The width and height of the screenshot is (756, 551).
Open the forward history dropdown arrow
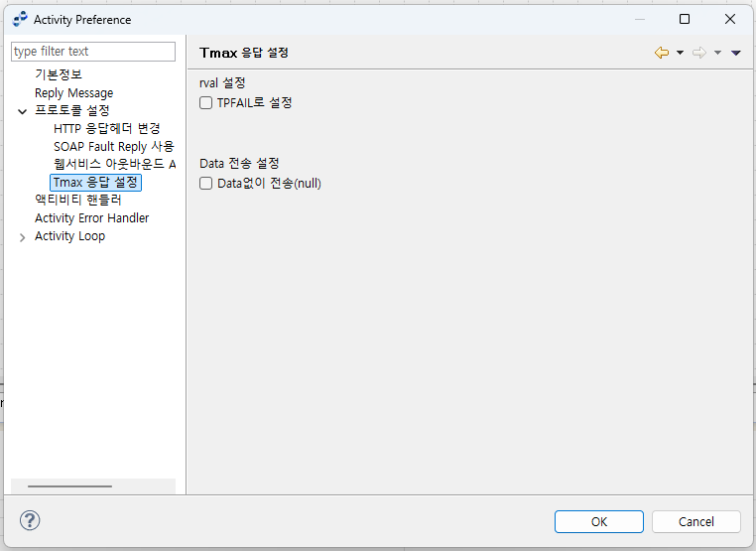pyautogui.click(x=717, y=53)
